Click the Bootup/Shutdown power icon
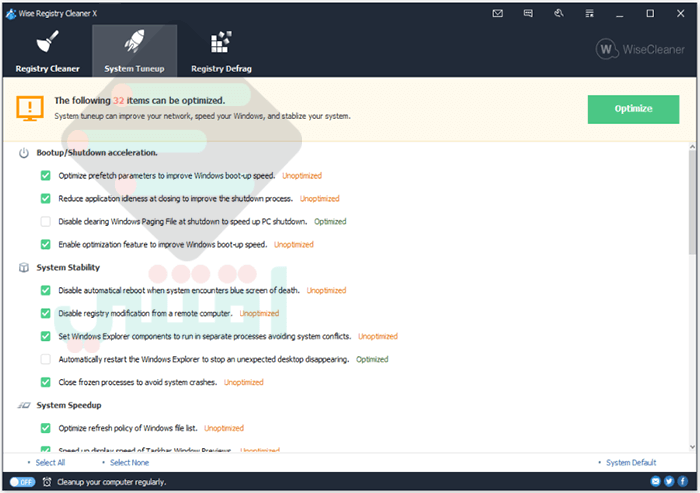This screenshot has height=493, width=700. (x=24, y=153)
